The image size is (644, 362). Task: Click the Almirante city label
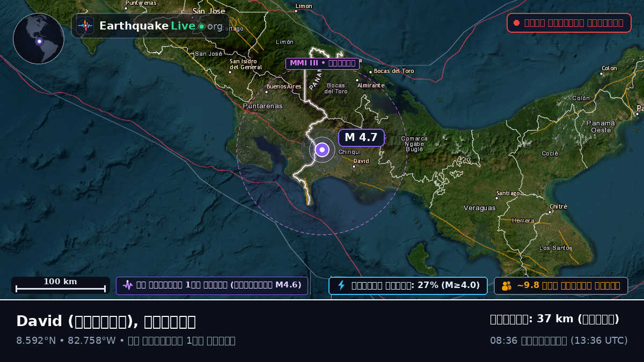click(x=371, y=85)
